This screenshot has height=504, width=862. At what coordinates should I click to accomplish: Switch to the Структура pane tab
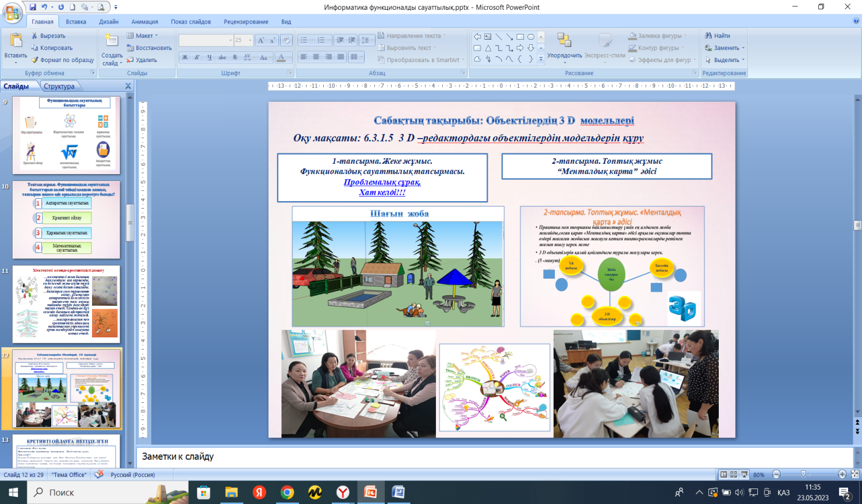click(x=59, y=86)
